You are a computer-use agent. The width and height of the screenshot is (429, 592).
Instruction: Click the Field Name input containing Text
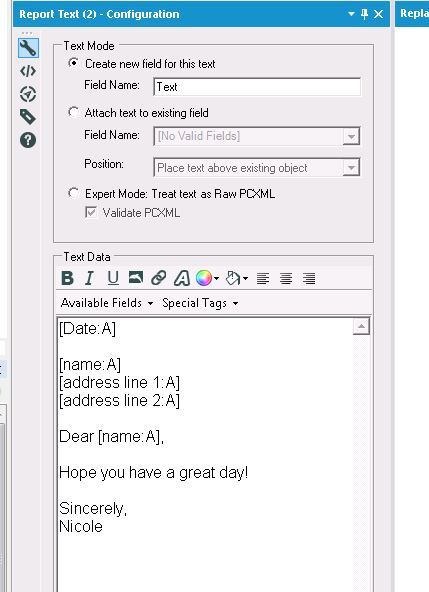click(257, 87)
